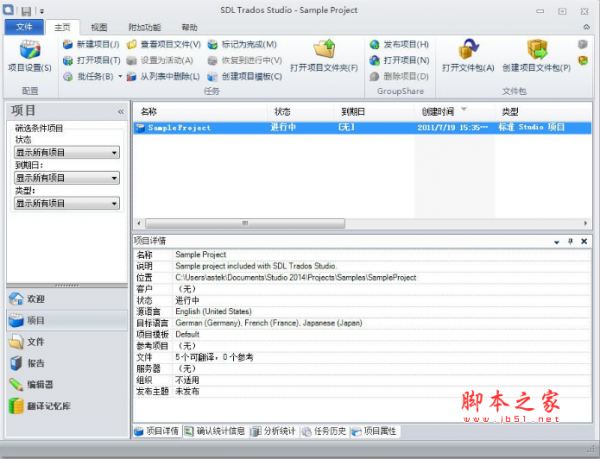Close the Project Details (项目详情) panel
Viewport: 600px width, 459px height.
[584, 241]
